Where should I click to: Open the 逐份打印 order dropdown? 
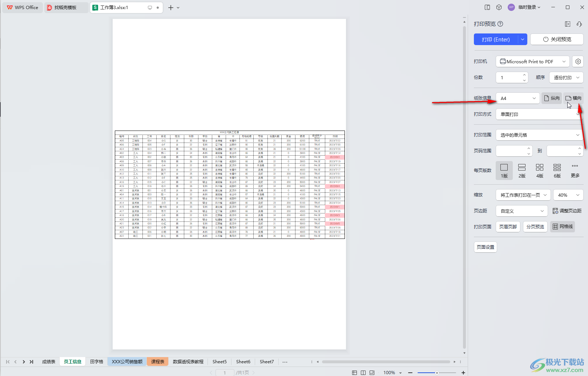coord(566,77)
